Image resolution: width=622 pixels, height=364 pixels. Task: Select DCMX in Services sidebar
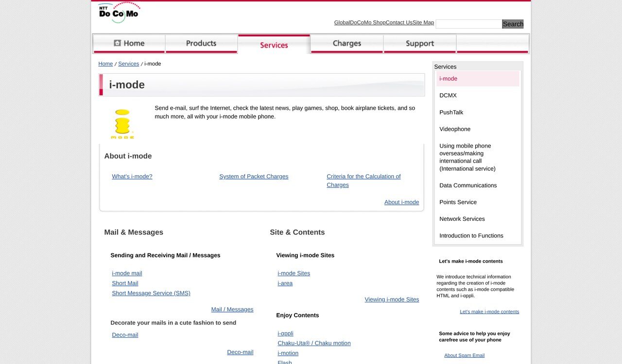click(478, 96)
